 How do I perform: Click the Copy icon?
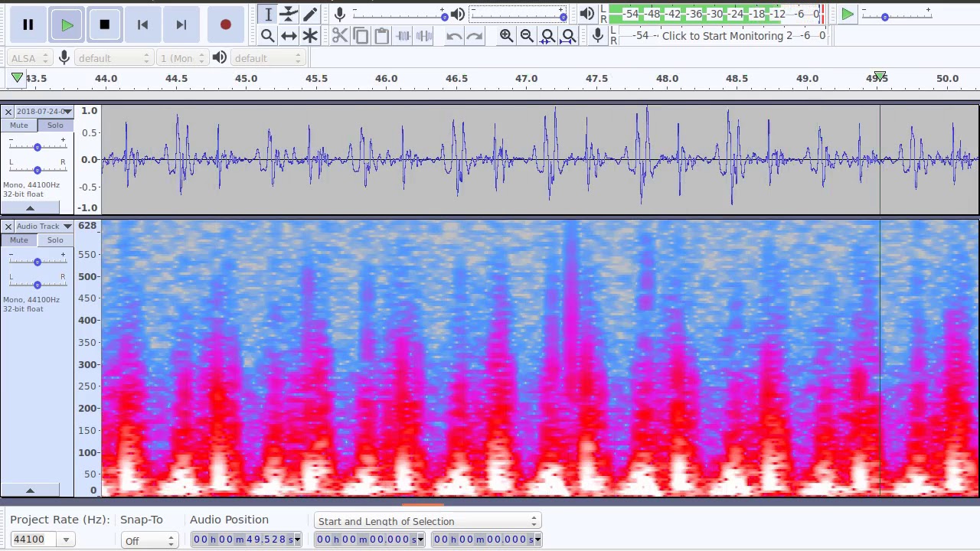tap(361, 35)
